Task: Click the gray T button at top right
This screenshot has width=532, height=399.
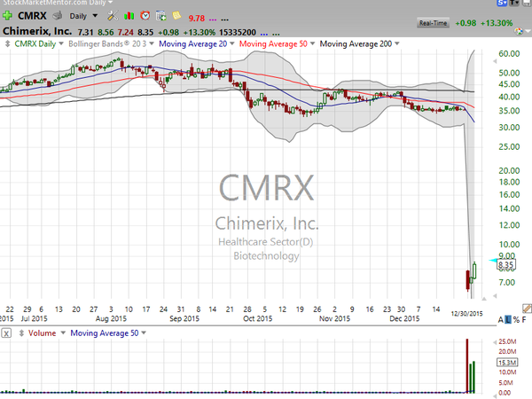Action: point(514,3)
